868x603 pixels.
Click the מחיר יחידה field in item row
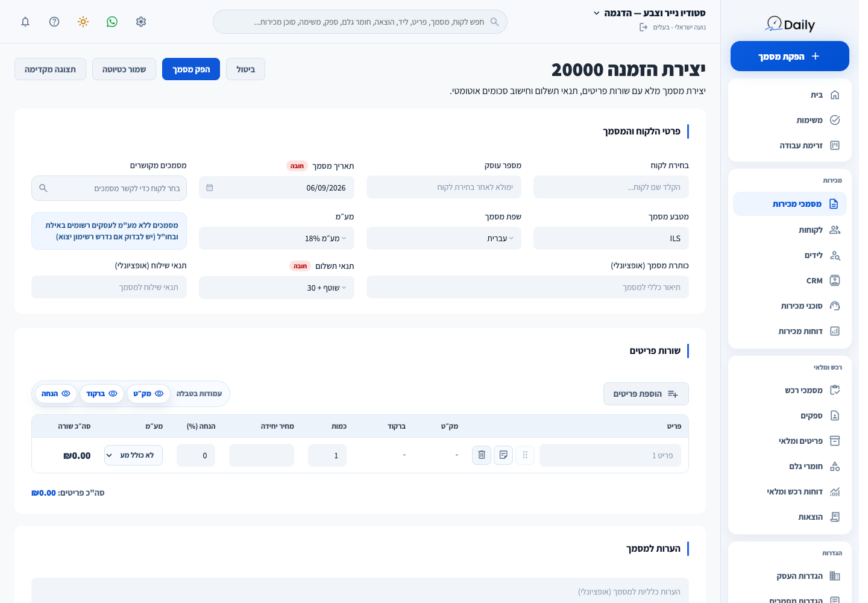[x=262, y=455]
